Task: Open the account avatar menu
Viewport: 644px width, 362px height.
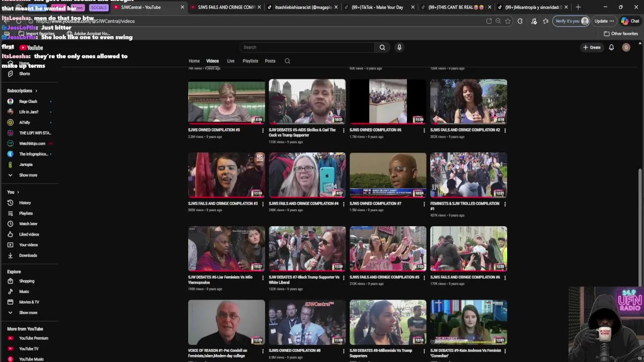Action: (x=626, y=47)
